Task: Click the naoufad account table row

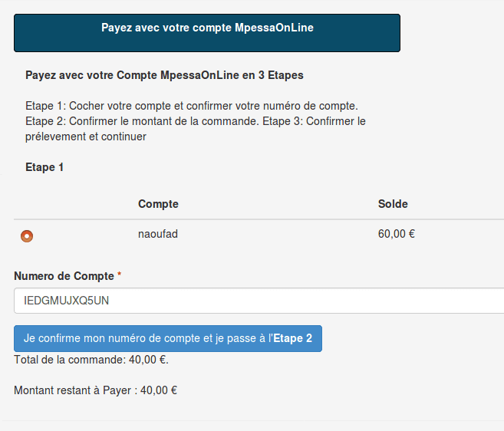Action: coord(259,235)
